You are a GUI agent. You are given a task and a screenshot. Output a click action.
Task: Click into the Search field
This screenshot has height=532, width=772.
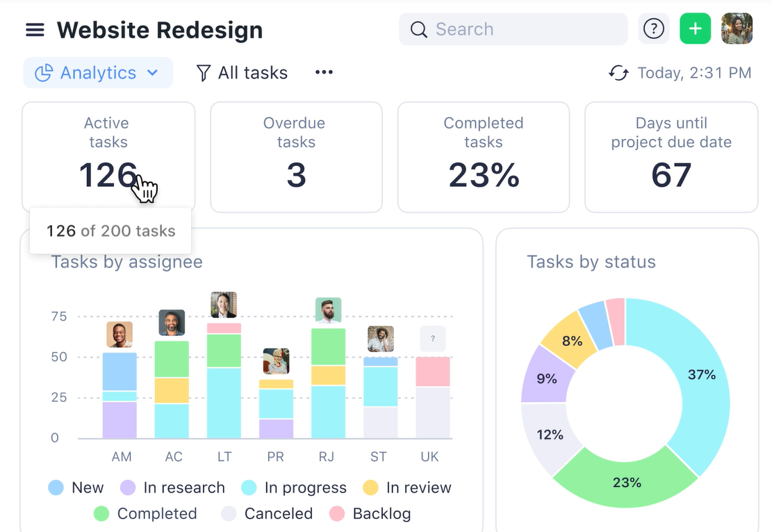click(521, 29)
